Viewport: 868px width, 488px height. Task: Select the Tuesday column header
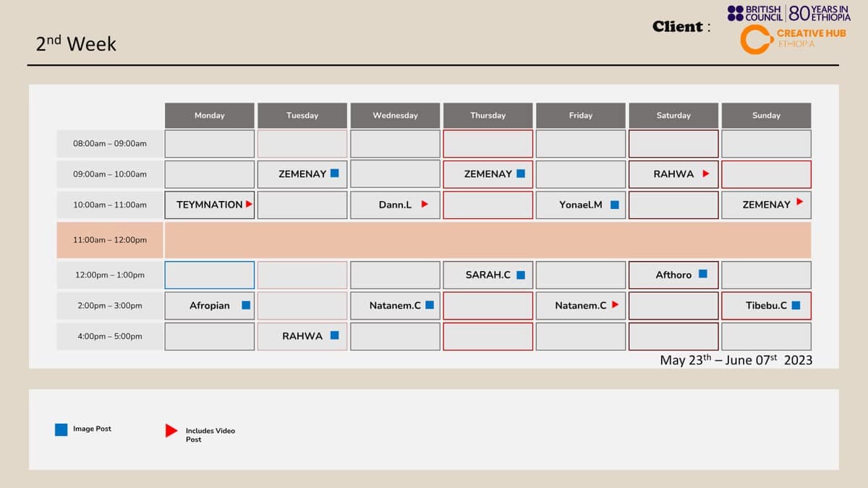click(302, 116)
